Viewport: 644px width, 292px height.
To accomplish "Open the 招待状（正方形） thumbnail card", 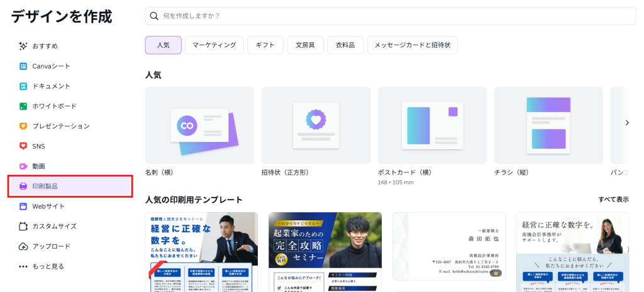I will pyautogui.click(x=316, y=125).
